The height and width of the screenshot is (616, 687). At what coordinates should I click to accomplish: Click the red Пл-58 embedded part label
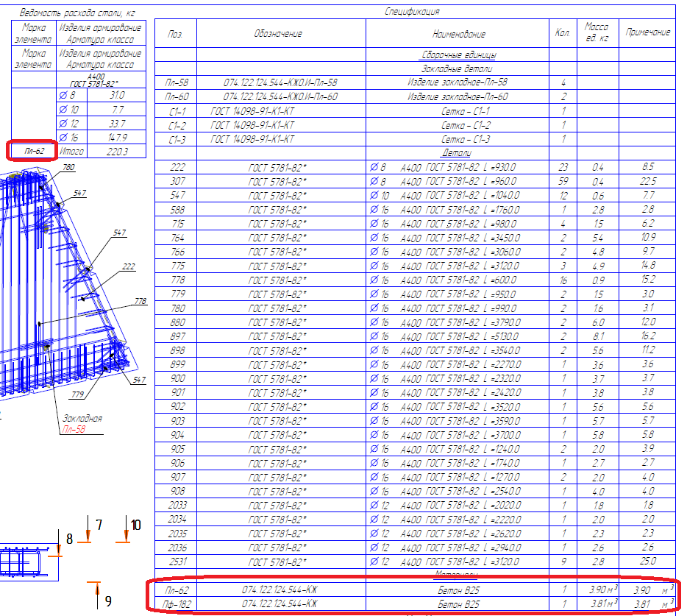pos(74,429)
